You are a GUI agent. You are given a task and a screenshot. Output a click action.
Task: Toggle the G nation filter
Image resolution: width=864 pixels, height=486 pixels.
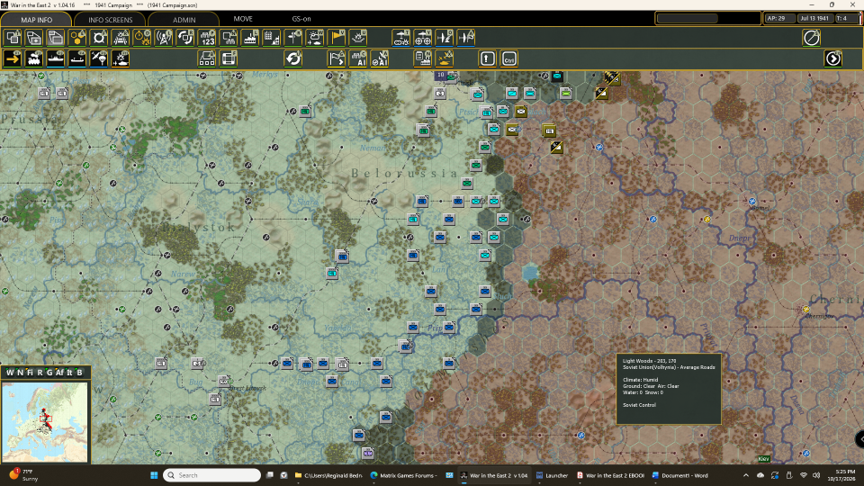50,372
